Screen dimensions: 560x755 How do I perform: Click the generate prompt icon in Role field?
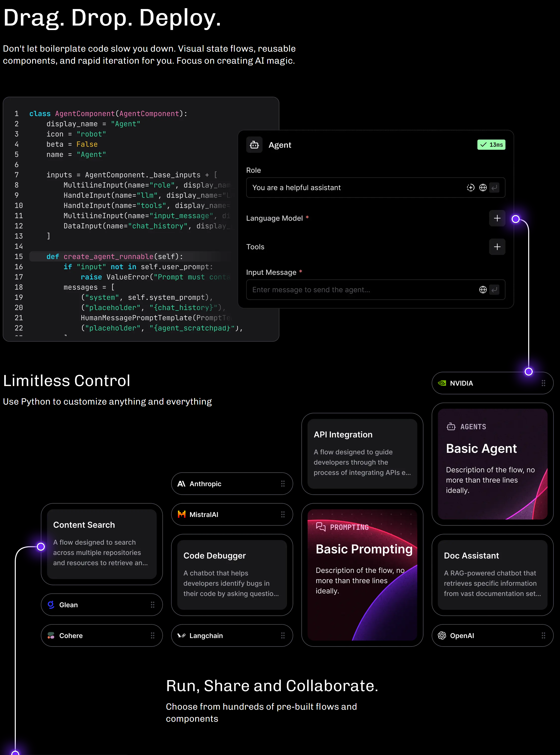click(471, 187)
